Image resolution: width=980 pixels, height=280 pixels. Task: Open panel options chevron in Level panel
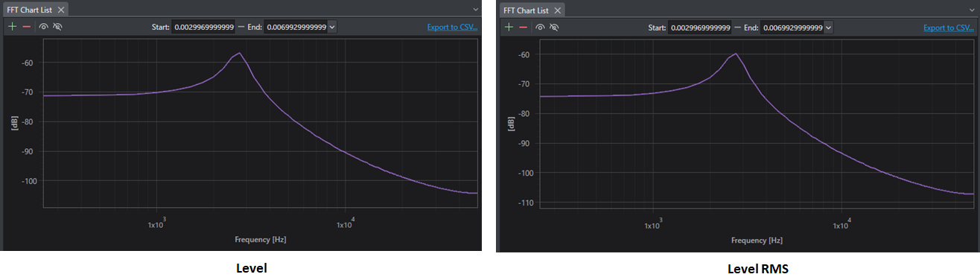click(x=476, y=9)
